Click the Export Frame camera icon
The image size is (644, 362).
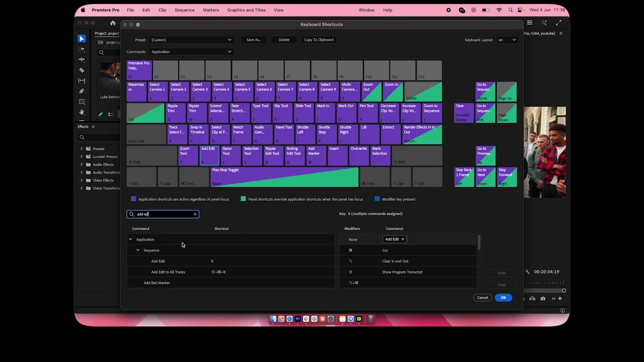pos(542,299)
